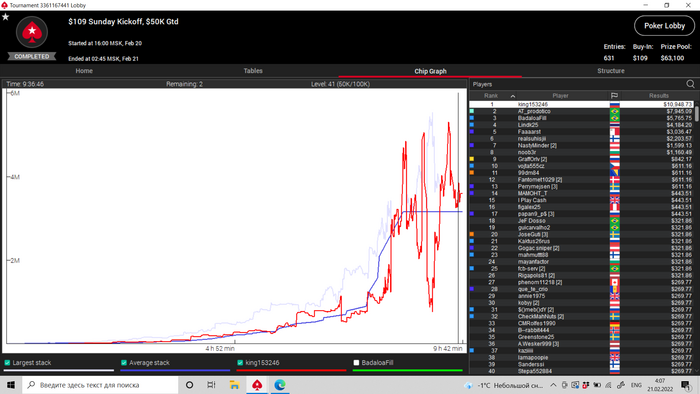The height and width of the screenshot is (394, 700).
Task: Select player row noob3r
Action: point(582,152)
